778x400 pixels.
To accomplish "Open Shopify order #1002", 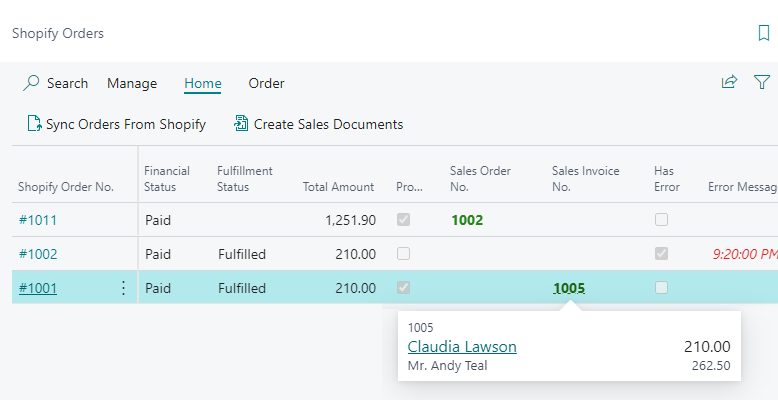I will click(x=38, y=254).
